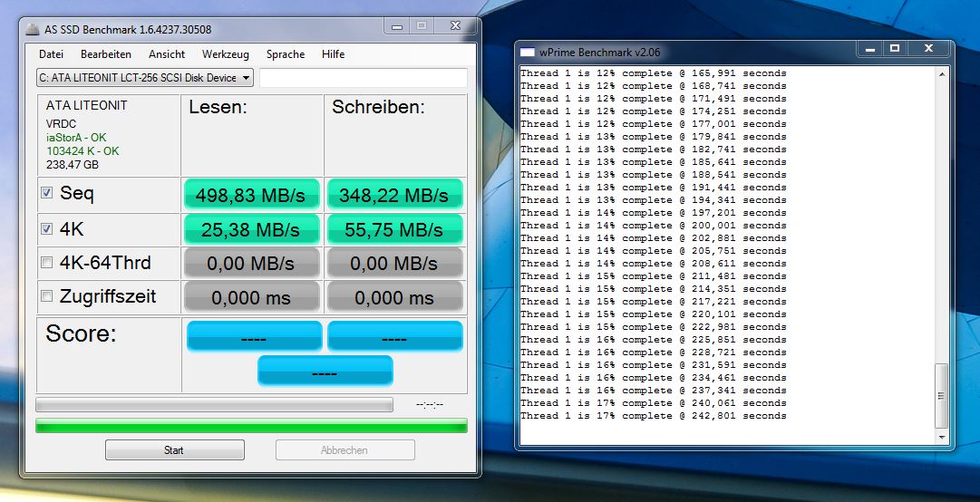Click wPrime scrollbar up arrow
The width and height of the screenshot is (980, 502).
tap(942, 74)
